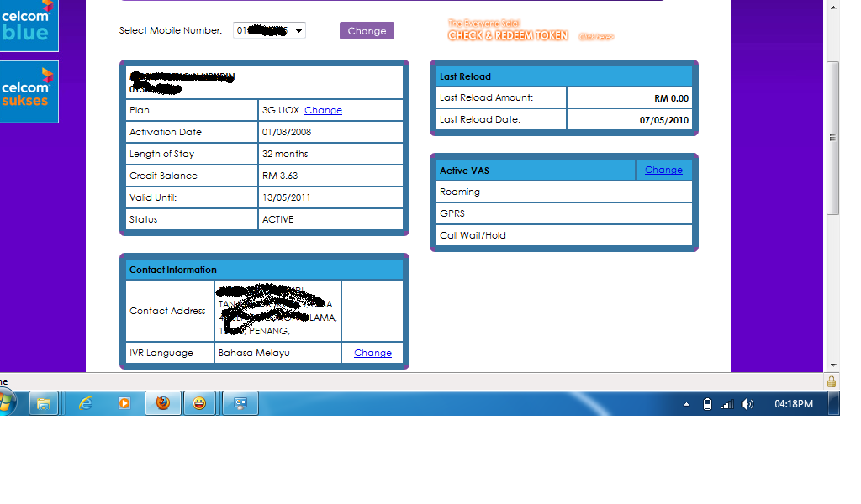This screenshot has width=861, height=504.
Task: Click the Change link in Active VAS header
Action: (x=663, y=170)
